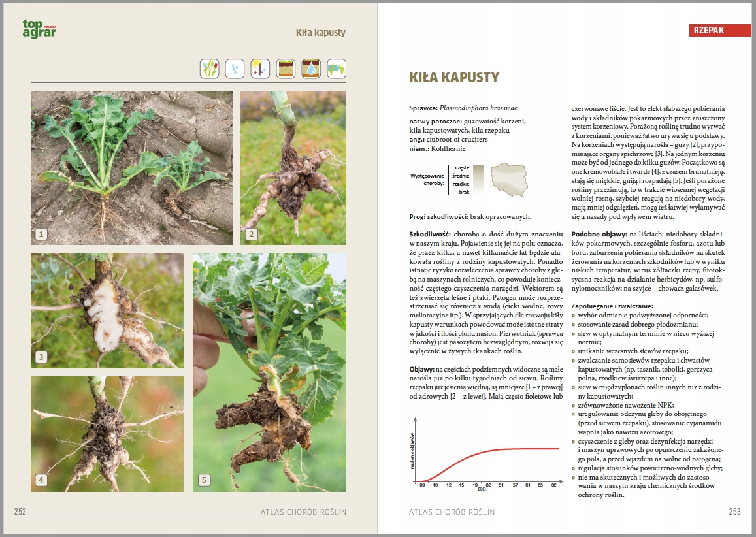Click the number 4 photo badge

tap(41, 480)
